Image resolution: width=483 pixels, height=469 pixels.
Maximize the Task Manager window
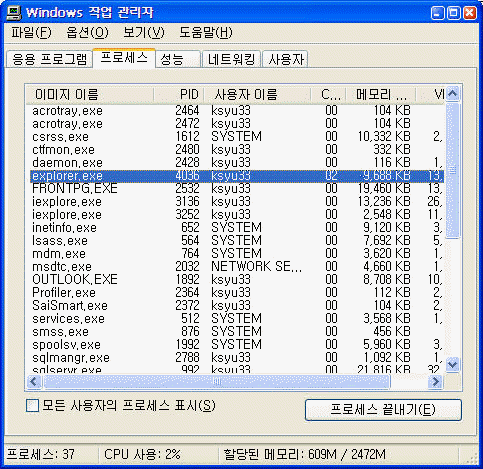point(453,13)
